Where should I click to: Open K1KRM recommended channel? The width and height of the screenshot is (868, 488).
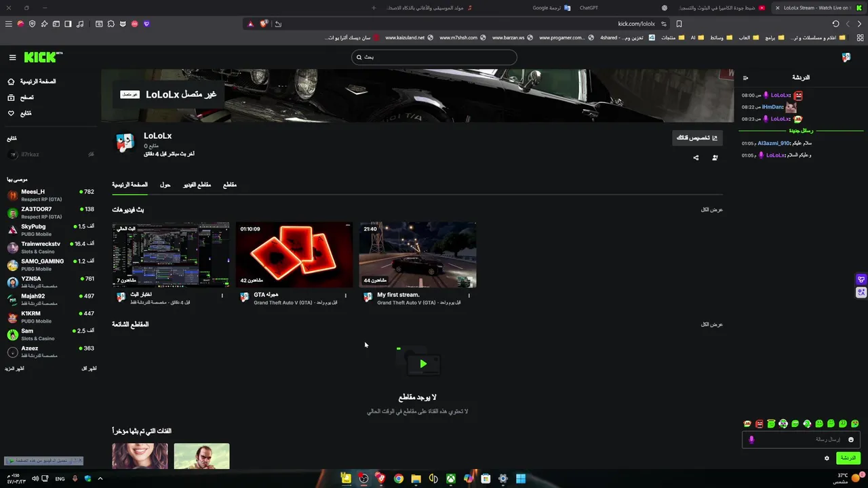(x=50, y=317)
